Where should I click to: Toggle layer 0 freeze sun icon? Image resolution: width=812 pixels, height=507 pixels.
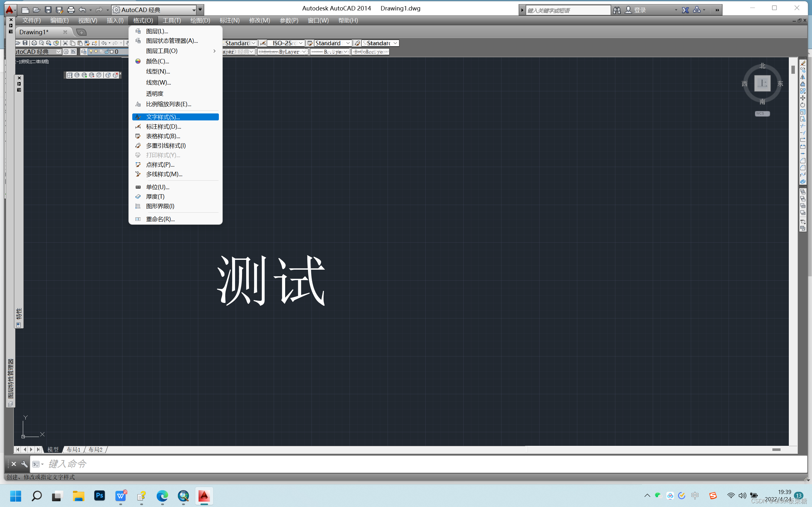(x=96, y=52)
